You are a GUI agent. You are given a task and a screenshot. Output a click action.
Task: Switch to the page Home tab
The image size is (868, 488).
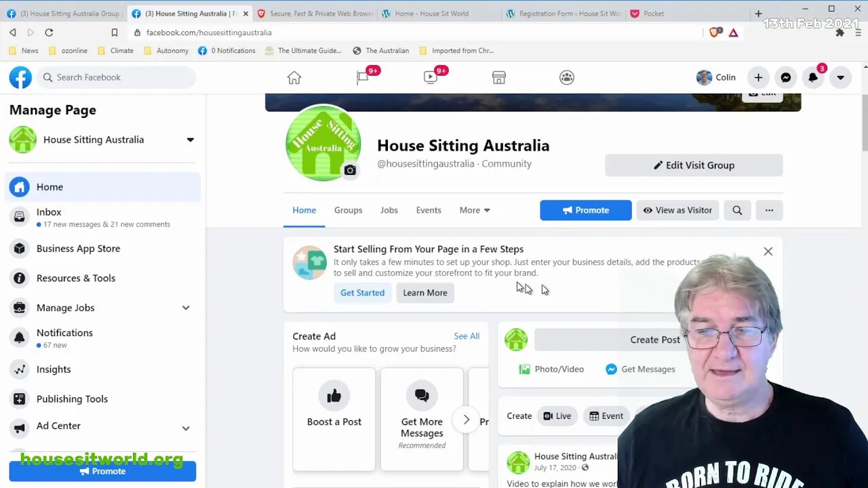(304, 210)
